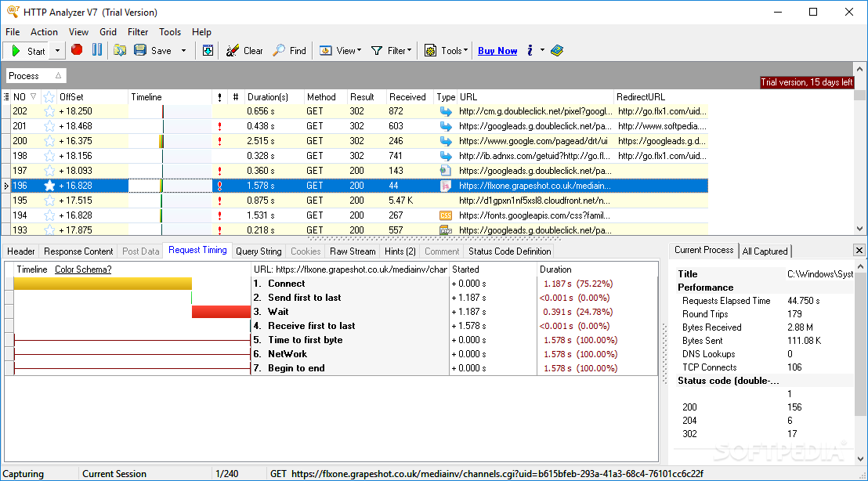Click the document type icon in row 197
The width and height of the screenshot is (868, 481).
coord(446,171)
